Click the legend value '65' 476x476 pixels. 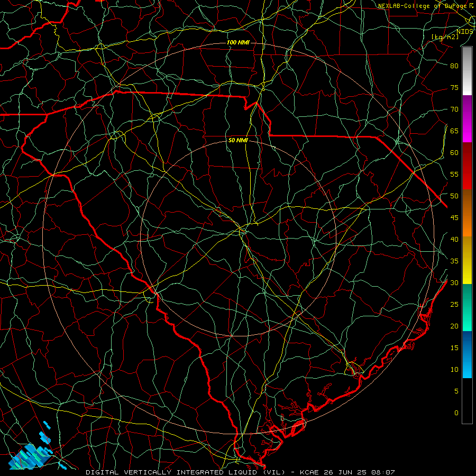coord(454,131)
